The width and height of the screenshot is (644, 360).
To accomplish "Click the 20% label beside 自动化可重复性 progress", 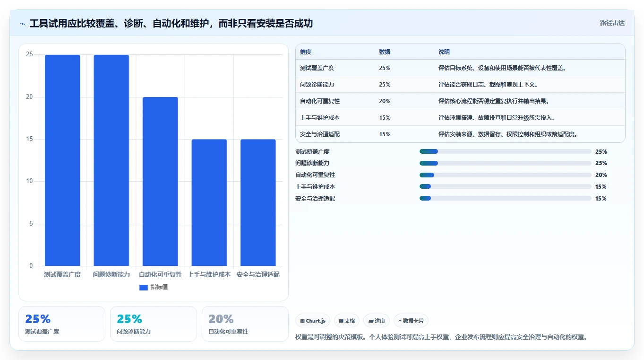I will click(x=601, y=175).
